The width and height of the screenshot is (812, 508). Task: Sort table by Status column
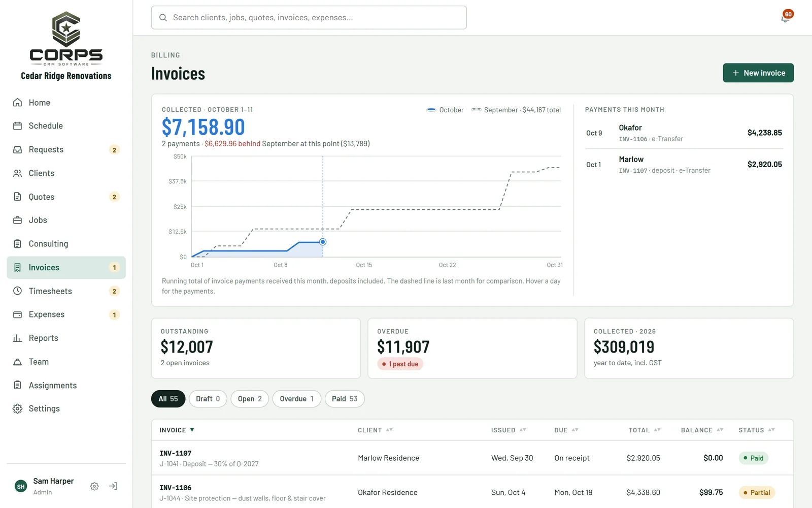[757, 430]
